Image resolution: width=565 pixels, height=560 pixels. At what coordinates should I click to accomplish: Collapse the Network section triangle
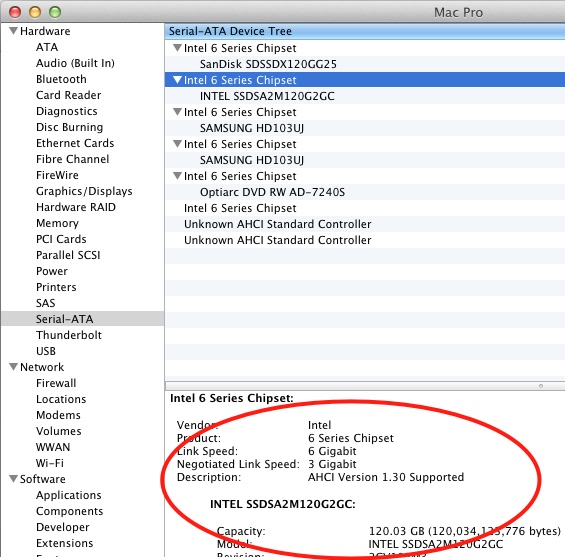tap(13, 367)
